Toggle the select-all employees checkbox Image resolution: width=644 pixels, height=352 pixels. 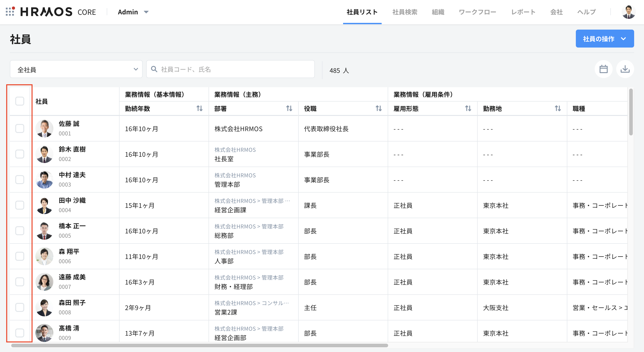click(20, 101)
